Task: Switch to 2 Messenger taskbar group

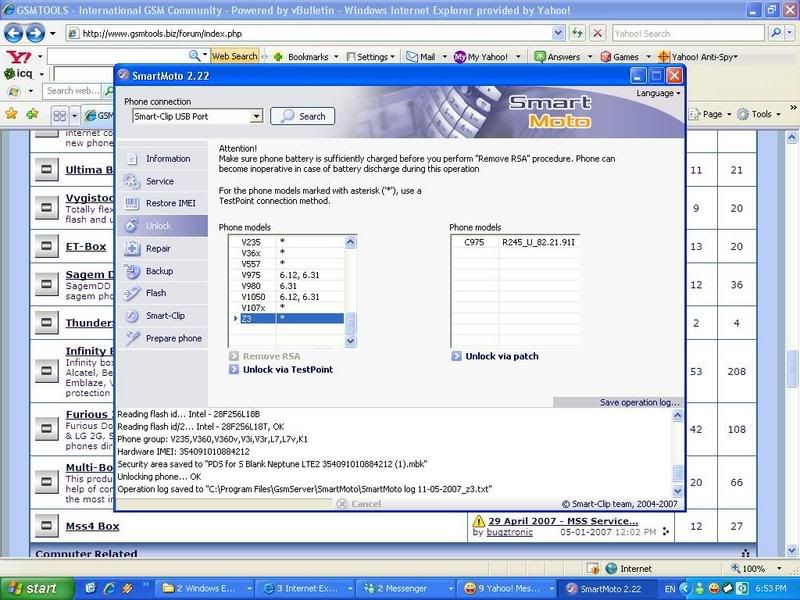Action: (407, 588)
